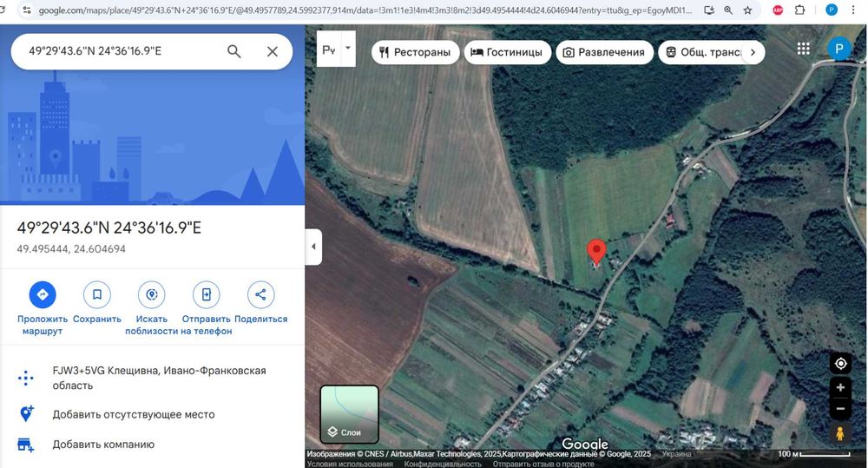868x468 pixels.
Task: Click the Ру language button
Action: coord(329,49)
